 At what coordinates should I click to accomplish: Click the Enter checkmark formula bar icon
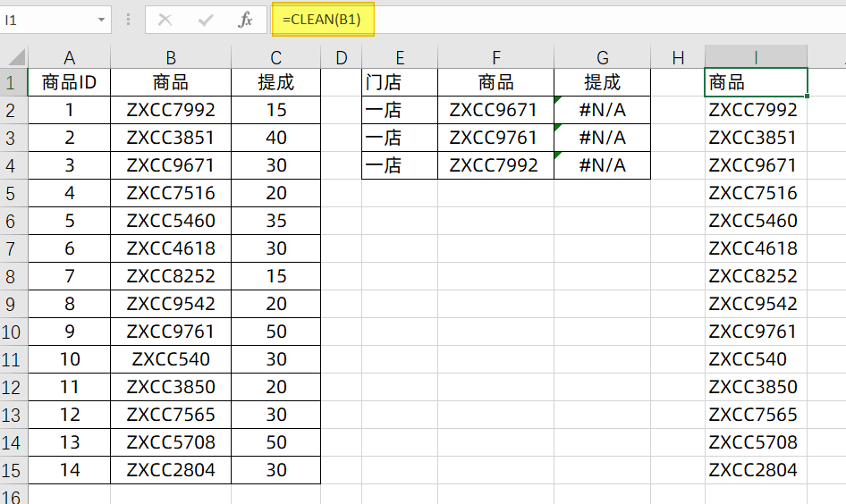coord(206,21)
